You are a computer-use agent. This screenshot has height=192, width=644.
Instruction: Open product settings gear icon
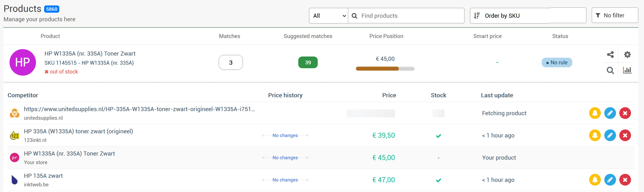point(627,54)
